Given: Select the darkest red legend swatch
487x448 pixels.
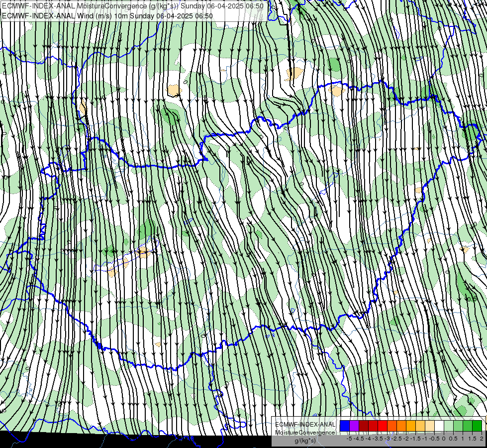Looking at the screenshot, I should [x=364, y=426].
